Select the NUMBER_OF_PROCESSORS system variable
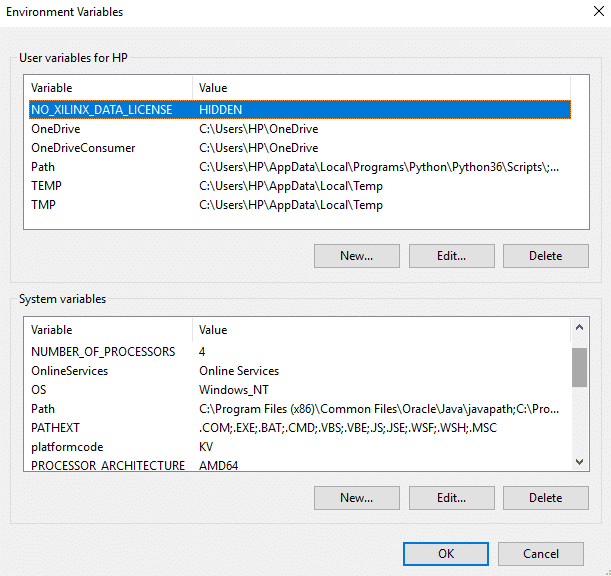The width and height of the screenshot is (611, 576). coord(103,352)
